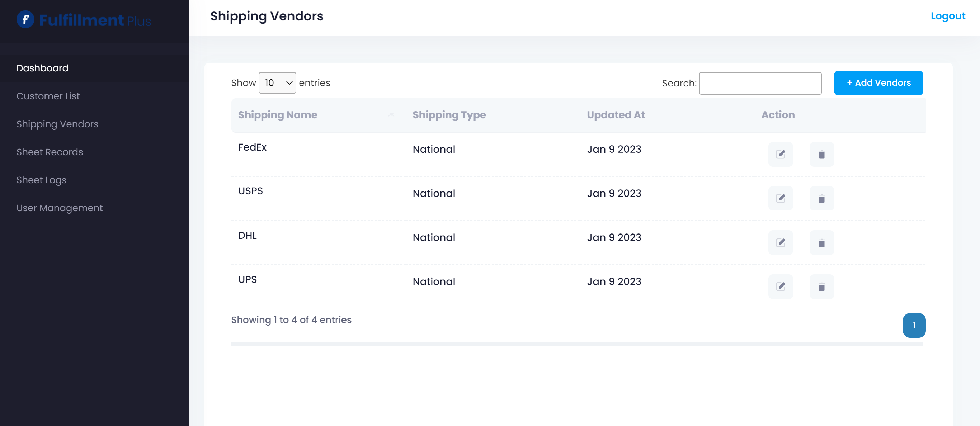
Task: Click the Showing 1 to 4 entries text
Action: coord(291,320)
